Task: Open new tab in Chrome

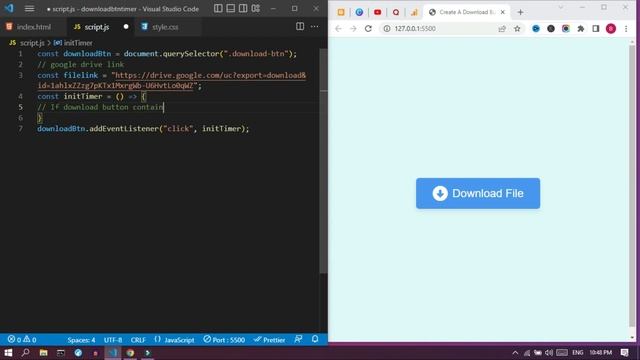Action: [x=520, y=12]
